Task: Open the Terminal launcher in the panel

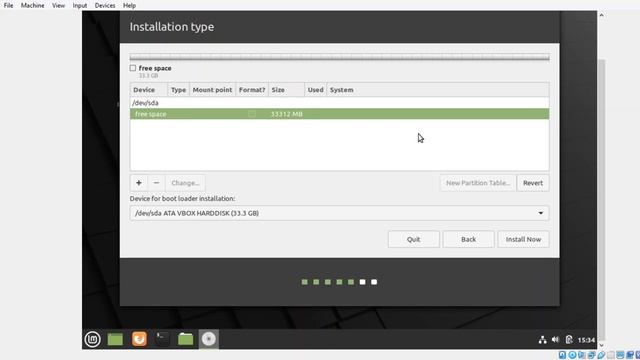Action: coord(162,339)
